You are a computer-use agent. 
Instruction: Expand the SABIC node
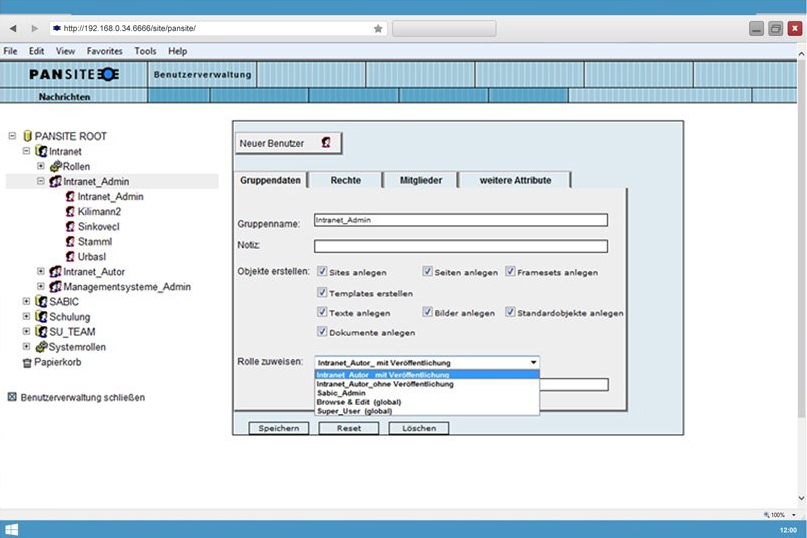(x=26, y=301)
